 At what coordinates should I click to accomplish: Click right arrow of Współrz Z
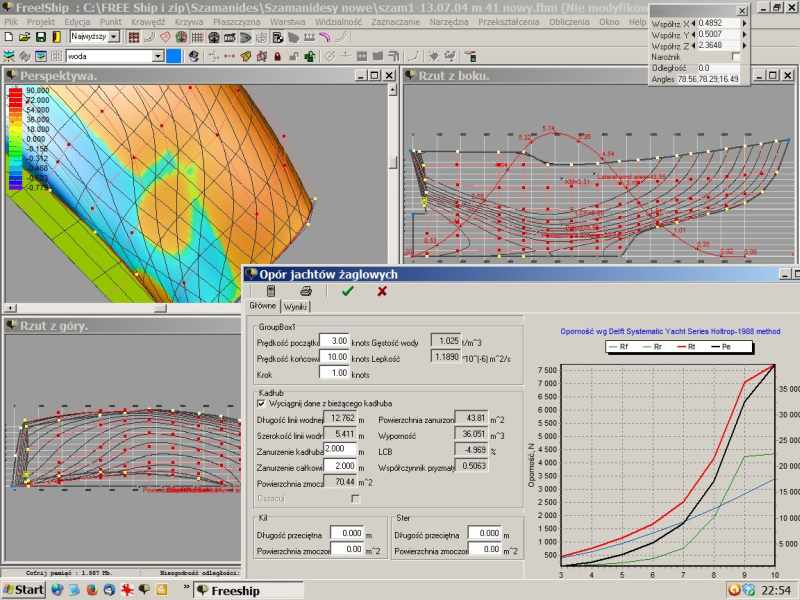744,45
